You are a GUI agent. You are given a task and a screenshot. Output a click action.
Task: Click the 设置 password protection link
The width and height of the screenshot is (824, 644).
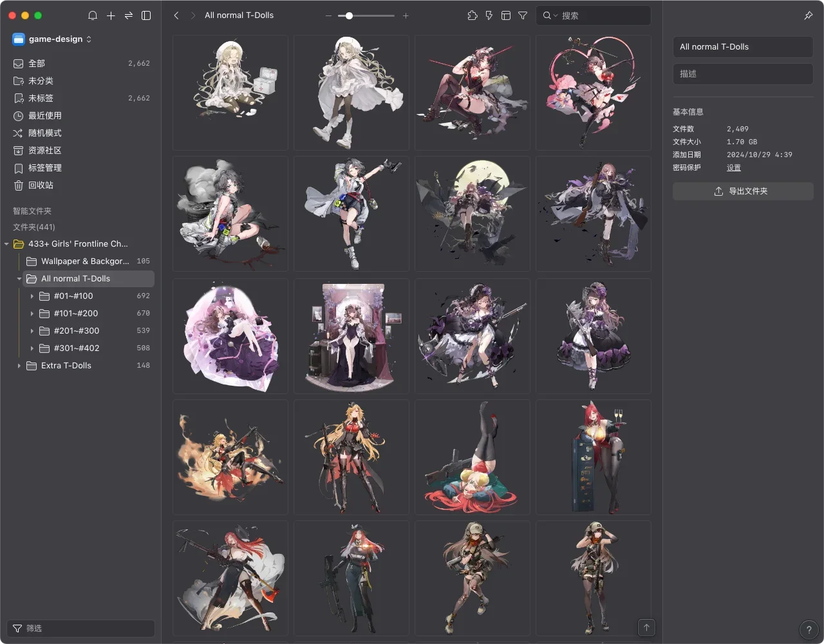tap(734, 167)
